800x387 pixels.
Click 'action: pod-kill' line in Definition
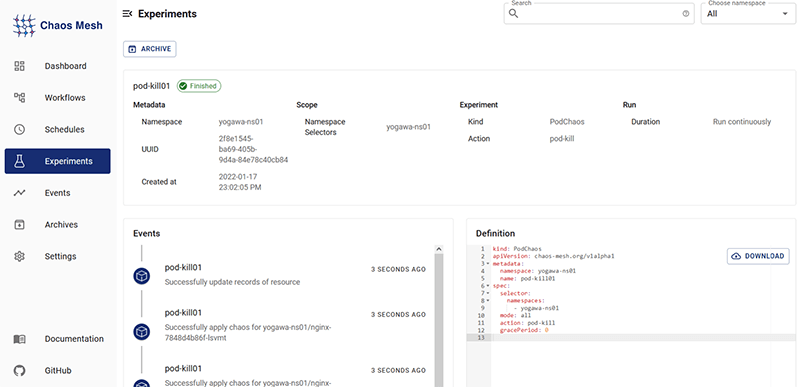click(528, 323)
